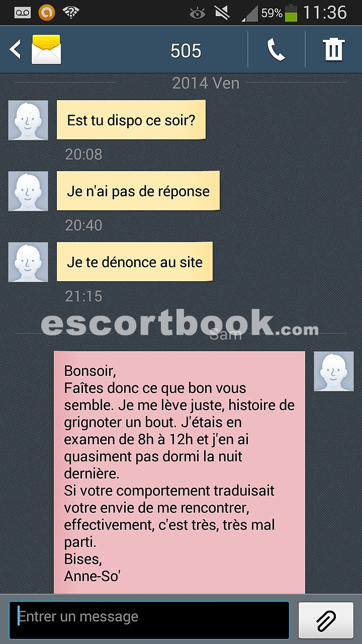Screen dimensions: 362x644
Task: Open avatar beside 'Je te dénonce au site'
Action: pos(28,262)
